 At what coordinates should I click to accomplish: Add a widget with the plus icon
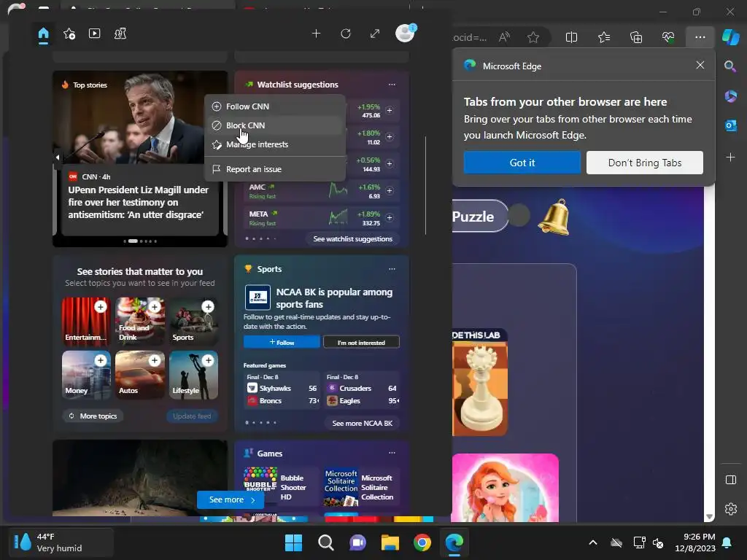pos(317,34)
